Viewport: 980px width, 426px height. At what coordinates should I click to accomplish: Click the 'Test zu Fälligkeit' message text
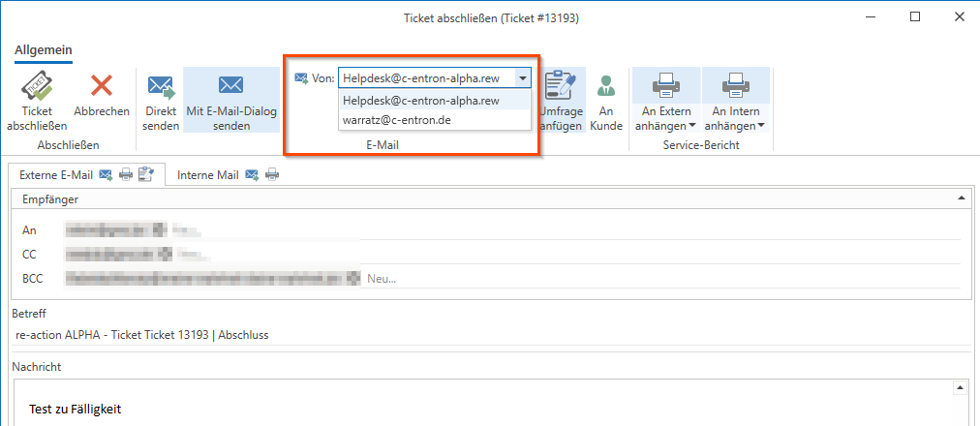point(75,410)
